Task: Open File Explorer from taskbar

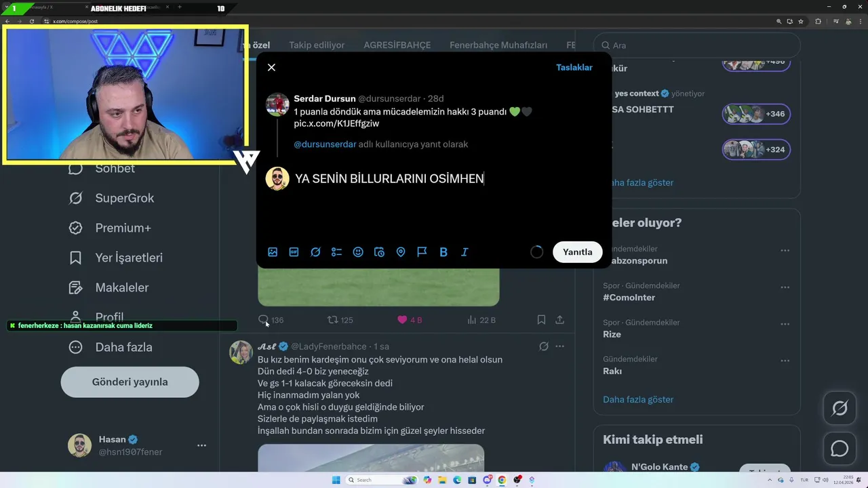Action: (441, 480)
